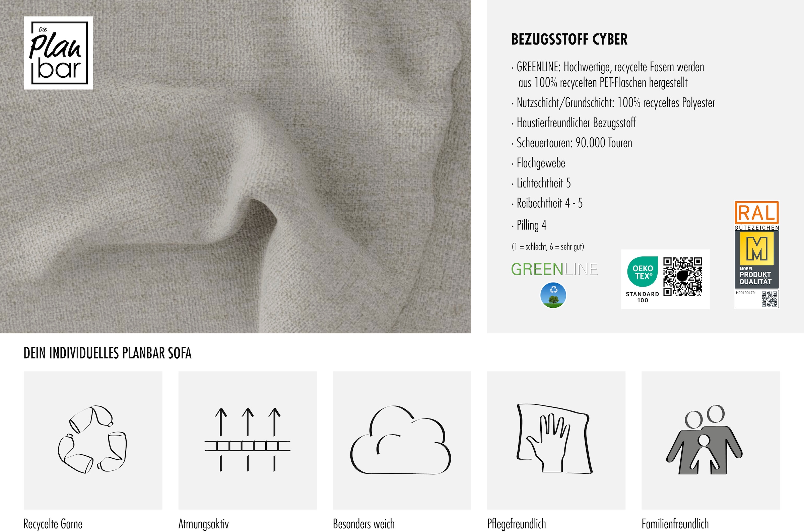Click Dein individuelles Planbar Sofa heading

(108, 353)
